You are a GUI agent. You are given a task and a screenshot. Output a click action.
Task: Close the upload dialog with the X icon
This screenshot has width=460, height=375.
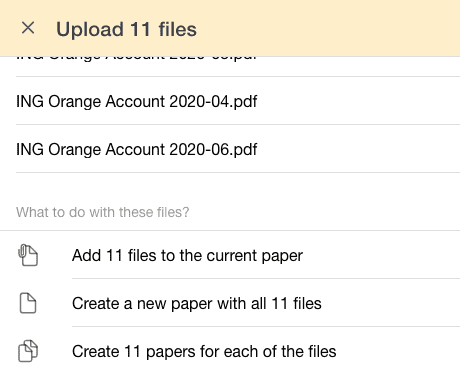pyautogui.click(x=28, y=28)
